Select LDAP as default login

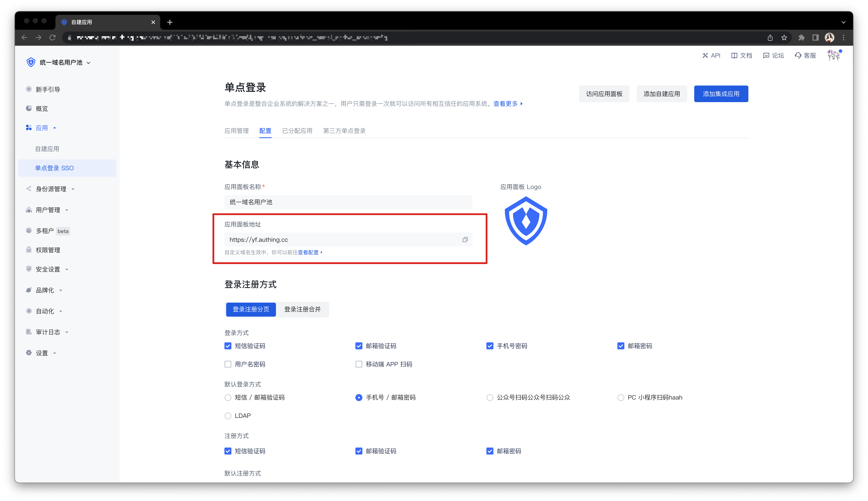(228, 416)
